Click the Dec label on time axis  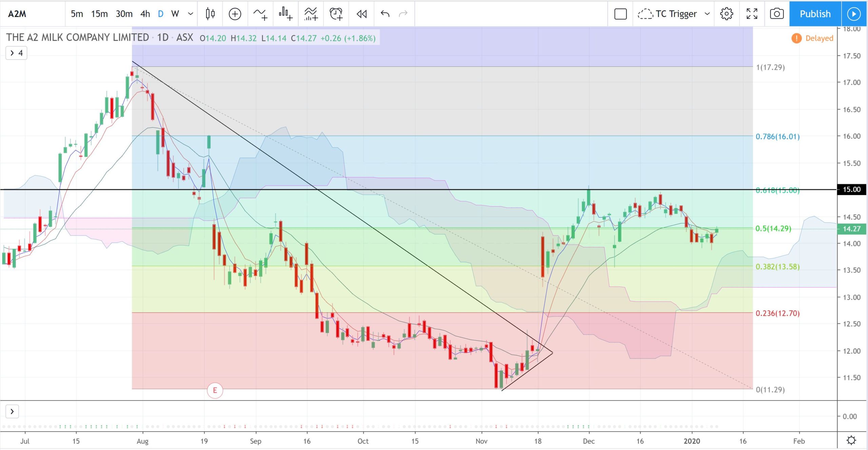[589, 441]
